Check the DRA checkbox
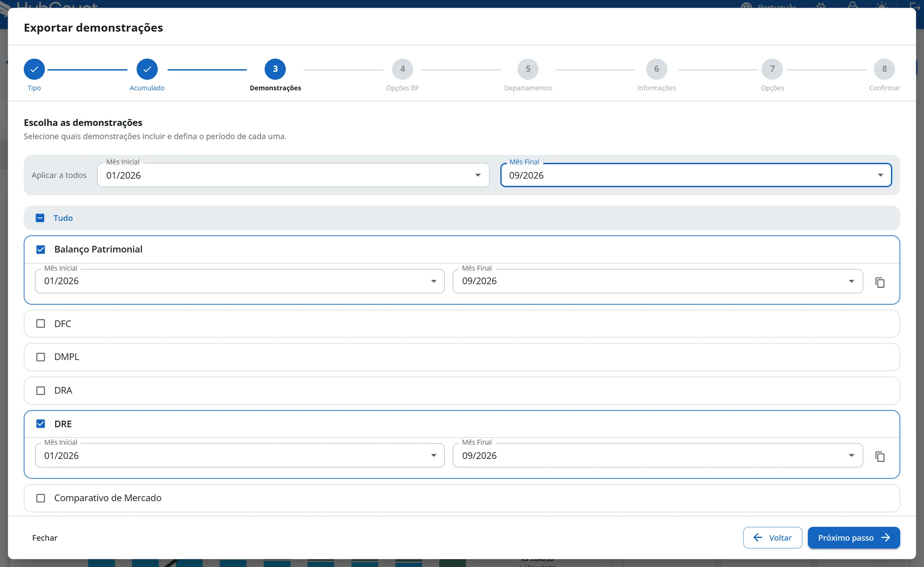Screen dimensions: 924x567 point(40,390)
